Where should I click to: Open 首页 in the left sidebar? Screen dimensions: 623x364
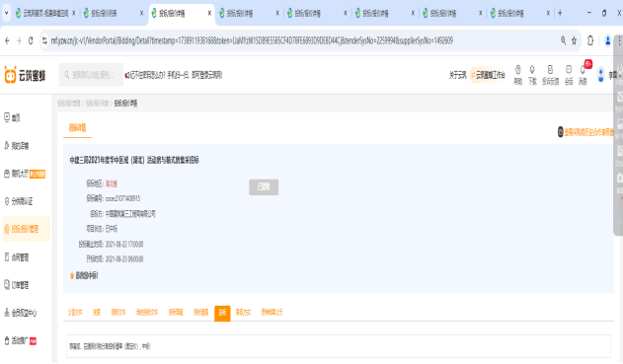pos(12,118)
